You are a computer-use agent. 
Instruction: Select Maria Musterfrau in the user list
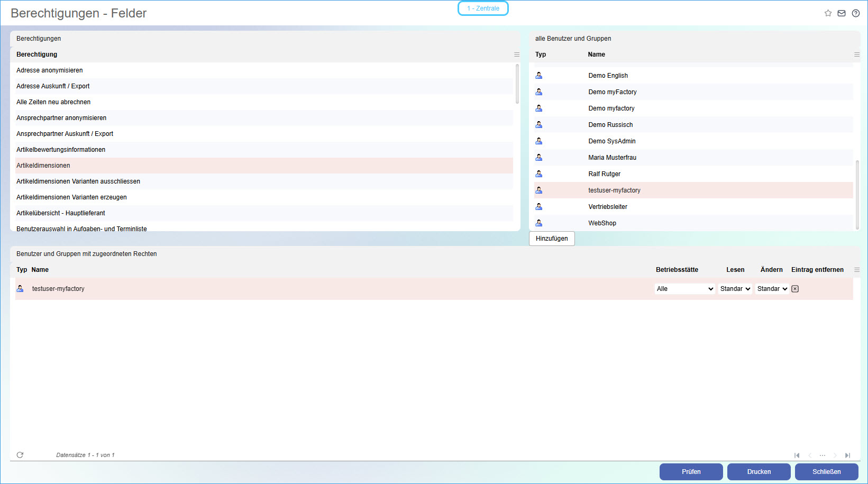click(612, 158)
